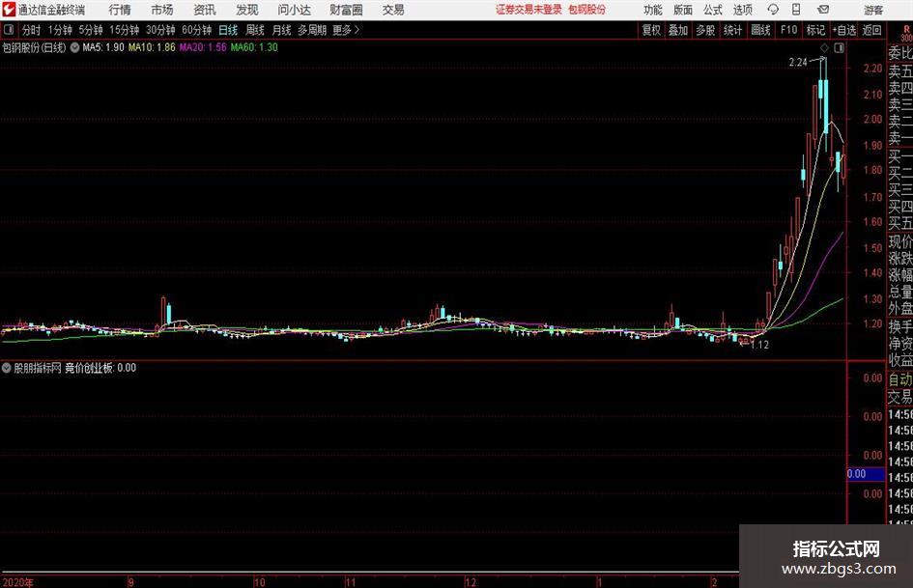Screen dimensions: 913x588
Task: Open F10 company info
Action: coord(788,30)
